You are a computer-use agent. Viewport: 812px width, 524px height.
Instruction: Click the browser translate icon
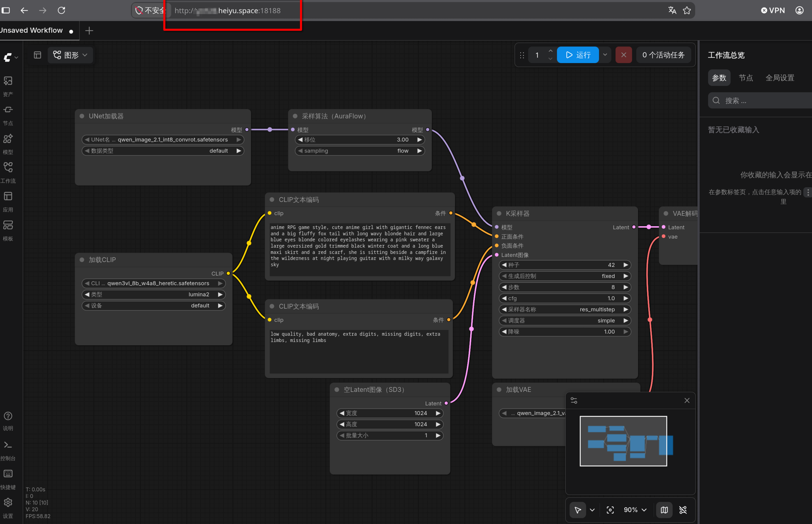(x=672, y=10)
